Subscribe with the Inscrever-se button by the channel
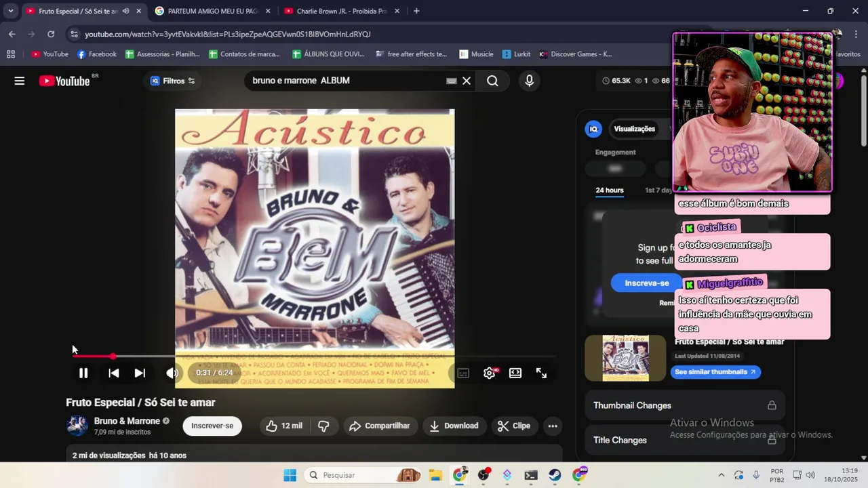868x488 pixels. tap(212, 426)
